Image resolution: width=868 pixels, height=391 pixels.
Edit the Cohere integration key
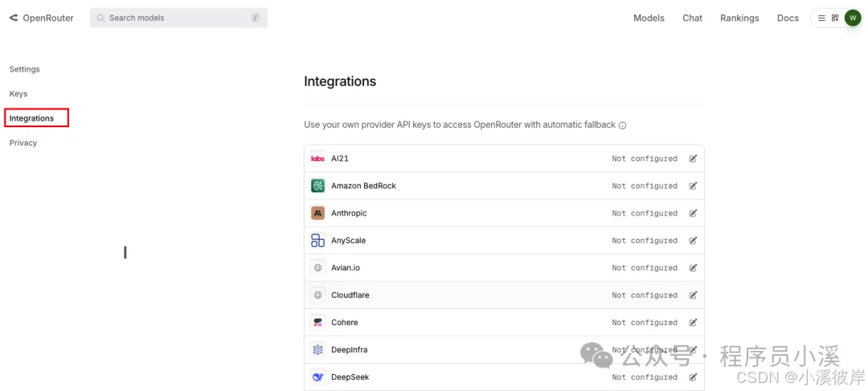point(693,323)
